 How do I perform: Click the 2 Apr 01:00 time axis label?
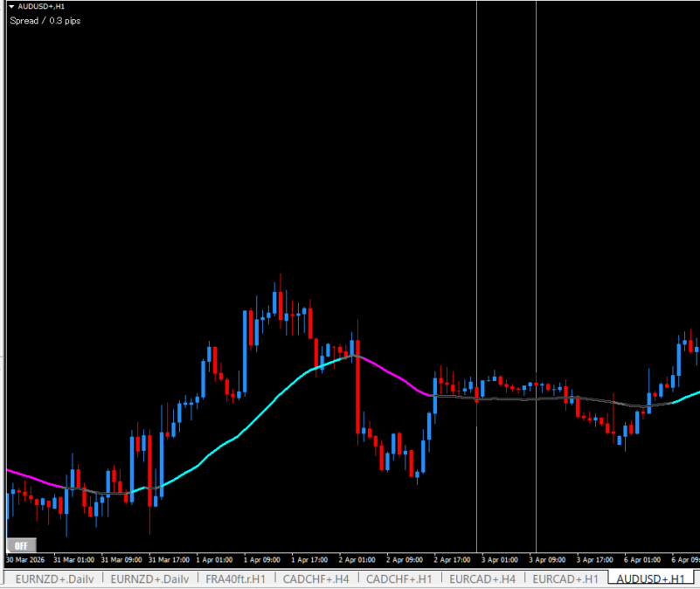click(357, 559)
